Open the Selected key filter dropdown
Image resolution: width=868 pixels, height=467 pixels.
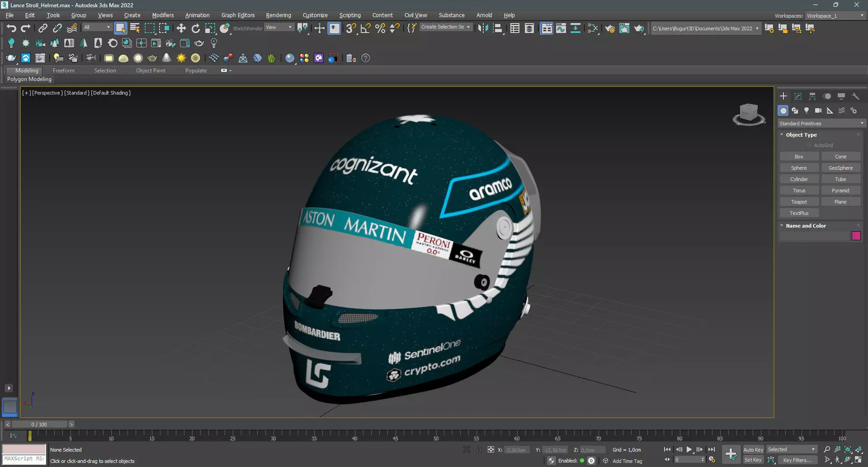(791, 449)
